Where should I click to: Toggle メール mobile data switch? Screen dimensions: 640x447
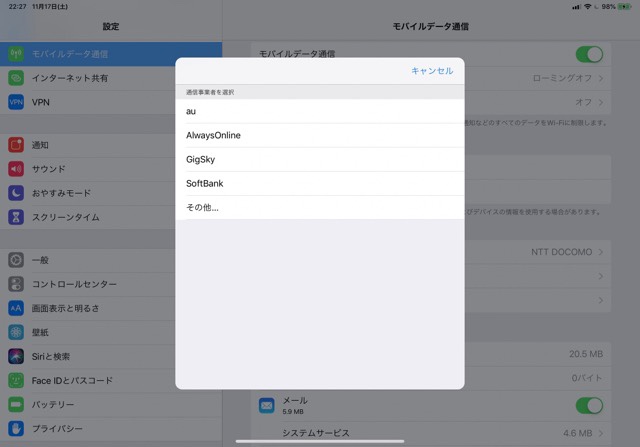coord(589,406)
